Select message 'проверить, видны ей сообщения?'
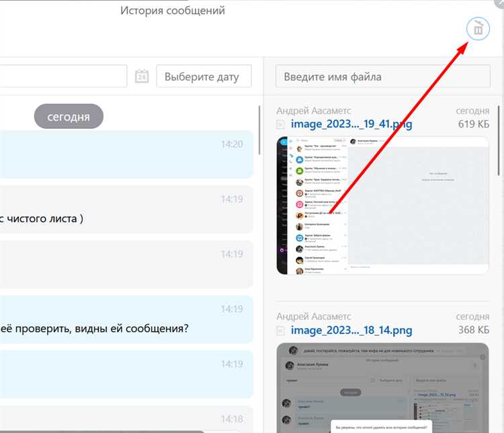Image resolution: width=504 pixels, height=433 pixels. coord(126,320)
